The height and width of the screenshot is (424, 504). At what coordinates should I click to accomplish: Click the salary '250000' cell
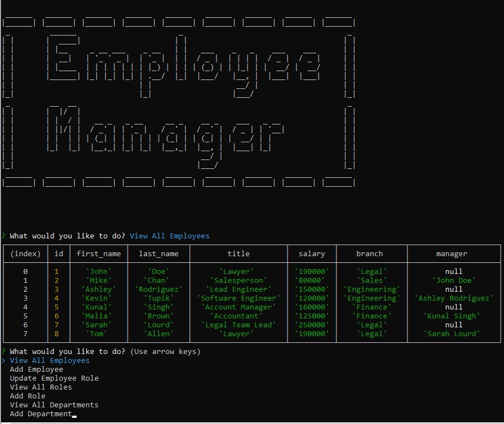click(312, 325)
